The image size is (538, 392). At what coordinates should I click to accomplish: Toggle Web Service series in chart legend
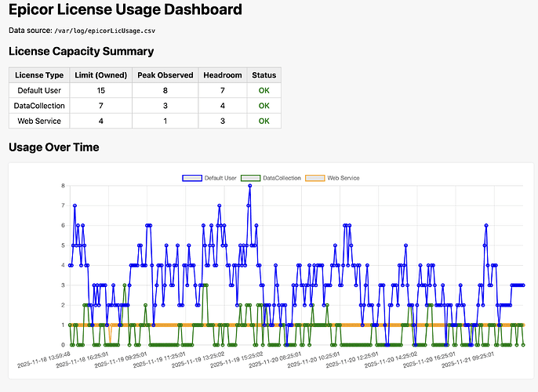pos(333,178)
